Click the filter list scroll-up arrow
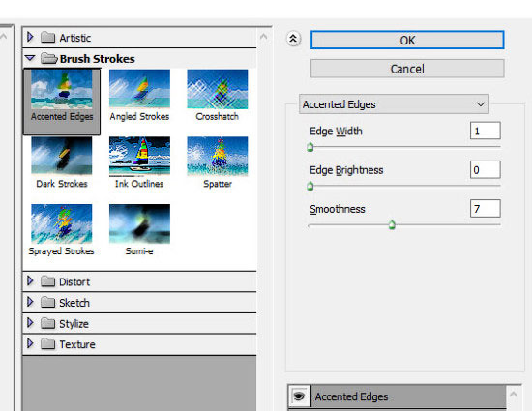Viewport: 532px width, 411px height. coord(264,37)
